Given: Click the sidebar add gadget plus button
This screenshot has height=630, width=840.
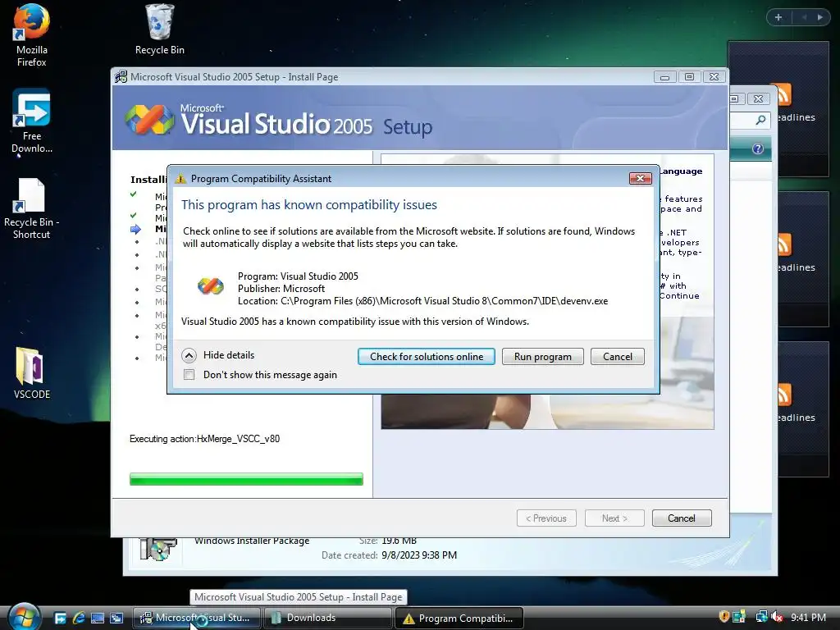Looking at the screenshot, I should click(778, 17).
